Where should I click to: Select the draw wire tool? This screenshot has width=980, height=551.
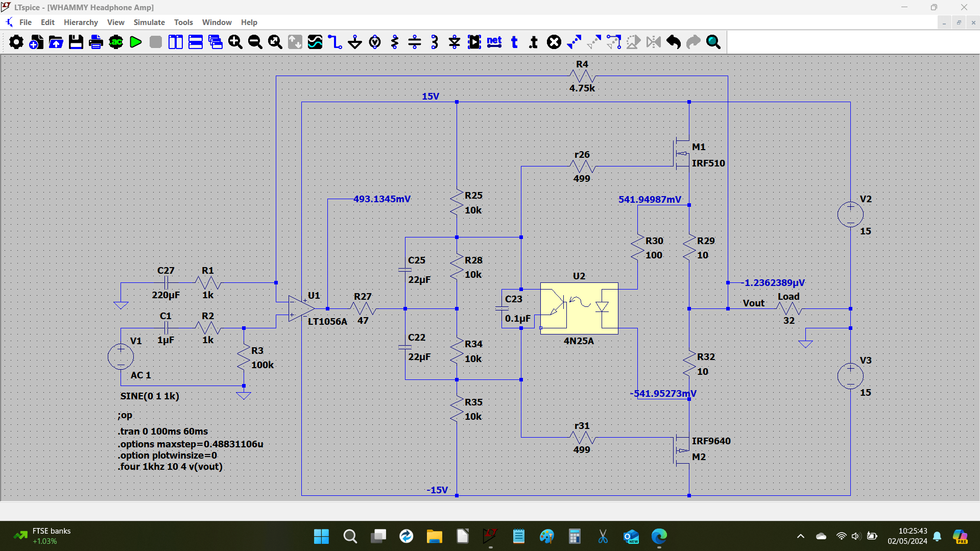click(x=335, y=42)
